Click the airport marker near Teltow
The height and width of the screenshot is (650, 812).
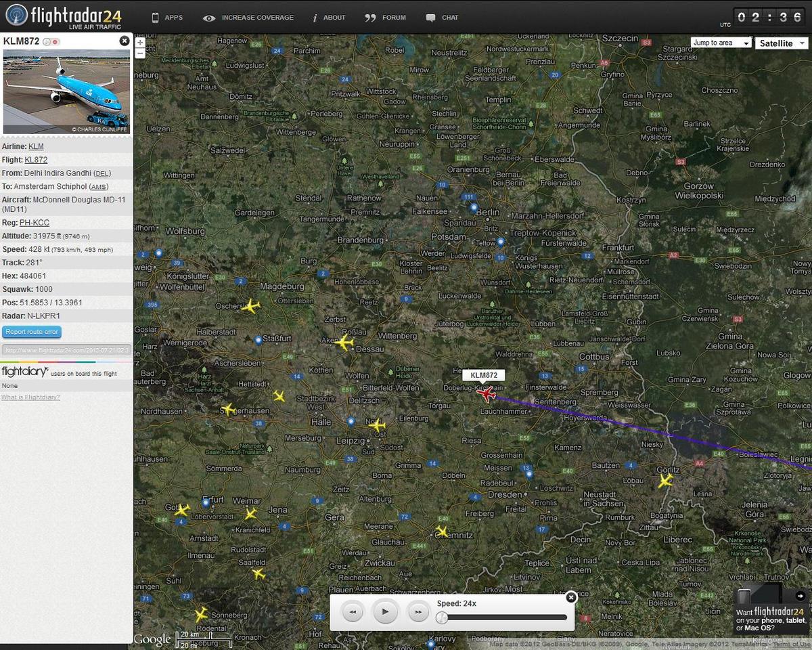501,241
